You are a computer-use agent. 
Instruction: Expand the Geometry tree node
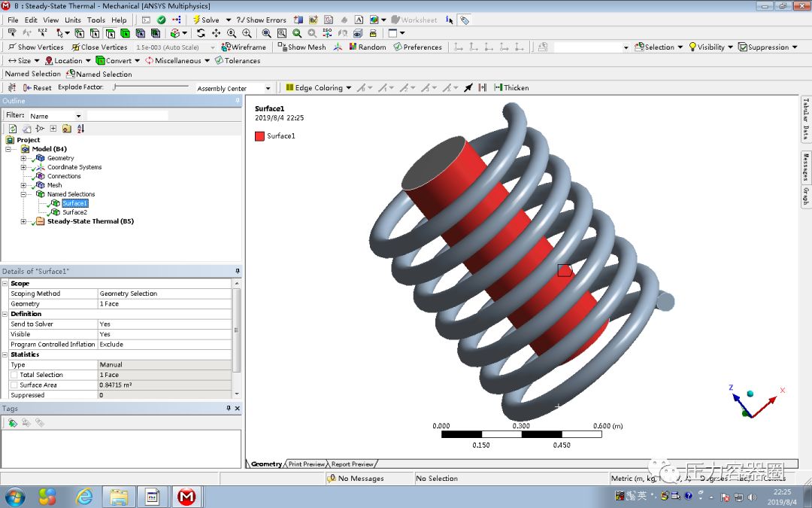click(x=23, y=158)
